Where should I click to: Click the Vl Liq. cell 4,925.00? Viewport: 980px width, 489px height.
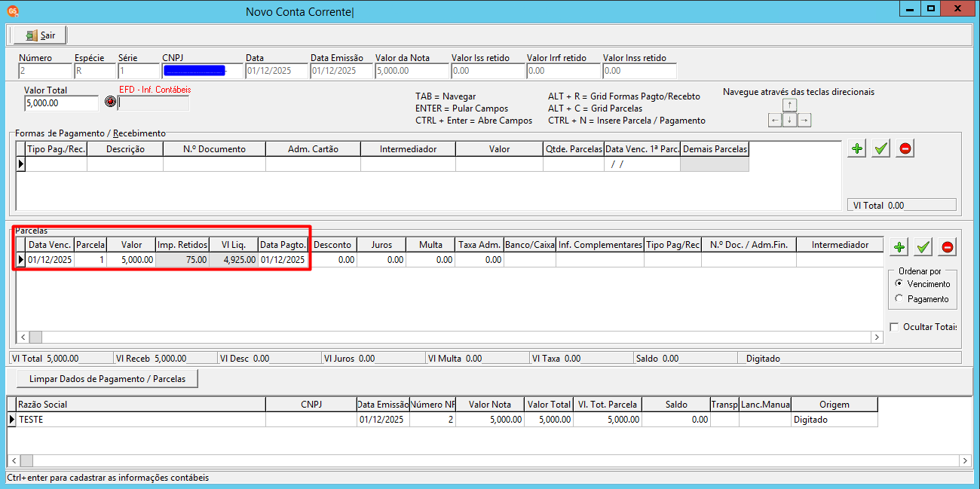point(233,259)
